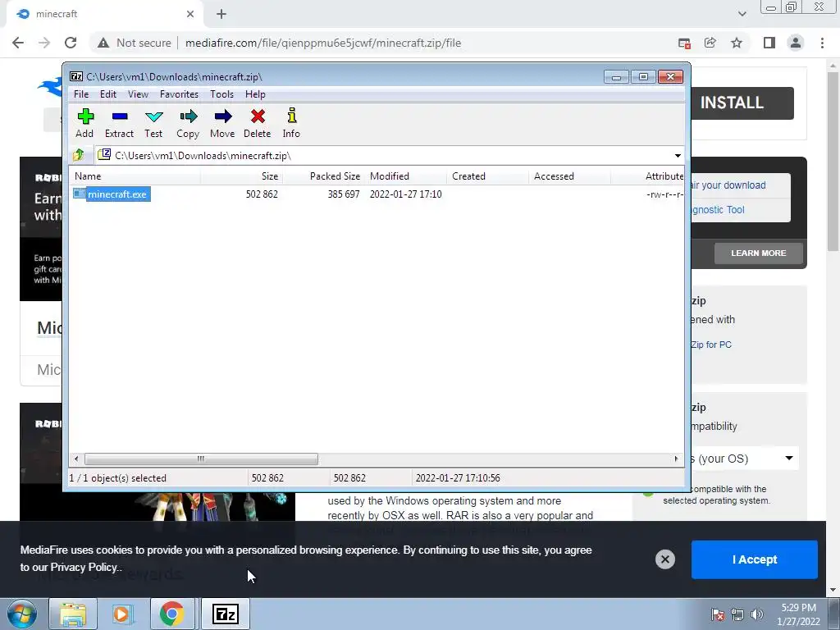The image size is (840, 630).
Task: Toggle the Chrome side panel icon
Action: [x=769, y=43]
